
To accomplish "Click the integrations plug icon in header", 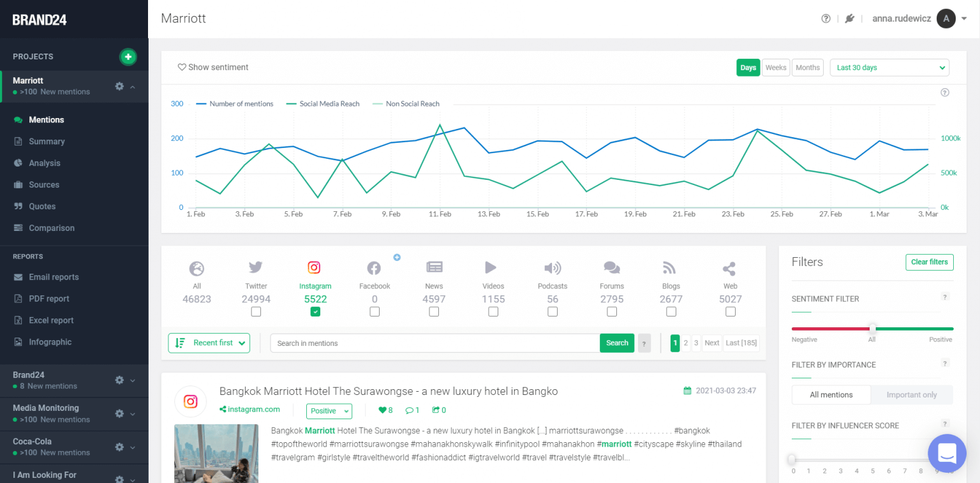I will [849, 19].
